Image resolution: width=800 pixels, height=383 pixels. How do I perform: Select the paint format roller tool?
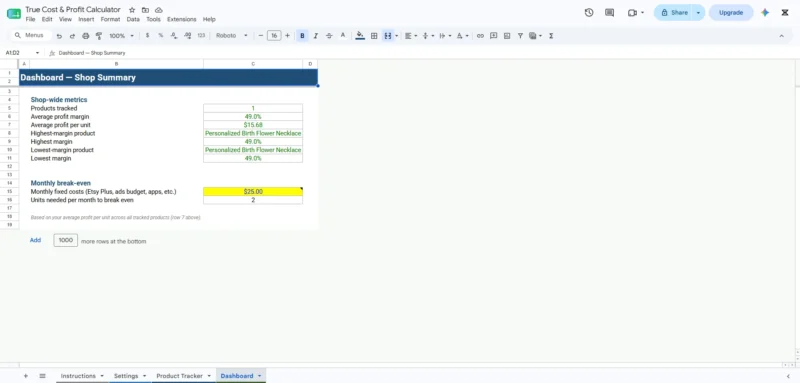(99, 36)
